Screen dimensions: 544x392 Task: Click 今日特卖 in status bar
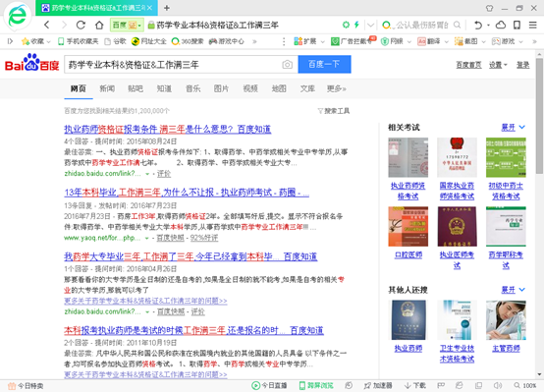pos(26,386)
